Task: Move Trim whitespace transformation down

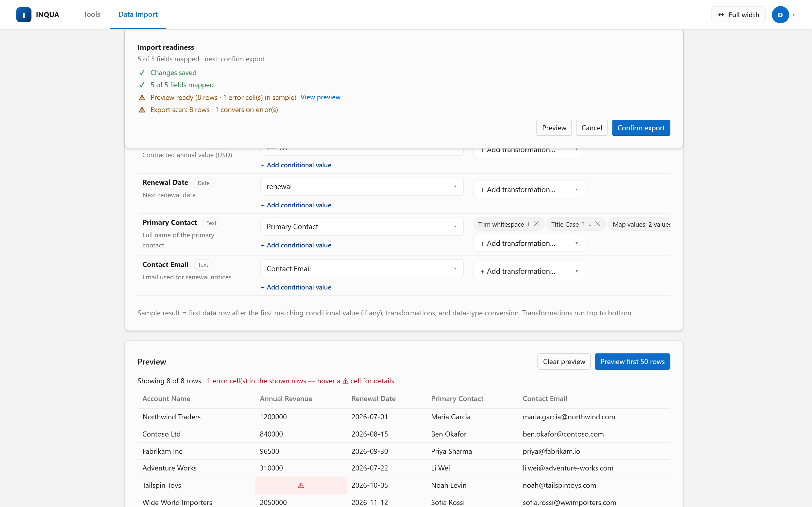Action: pos(529,224)
